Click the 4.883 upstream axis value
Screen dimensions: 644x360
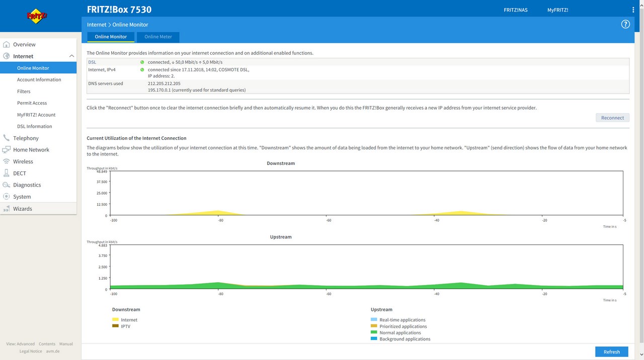click(103, 245)
